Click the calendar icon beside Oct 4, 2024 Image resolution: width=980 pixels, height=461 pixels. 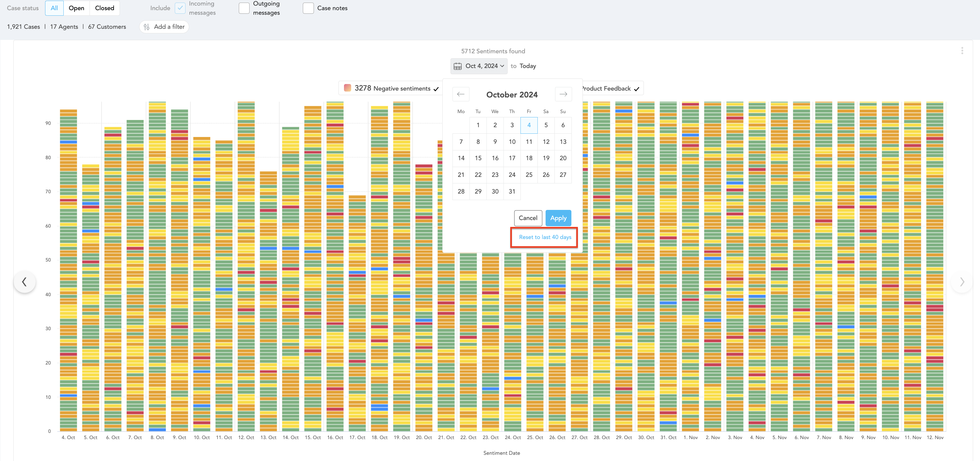[458, 66]
